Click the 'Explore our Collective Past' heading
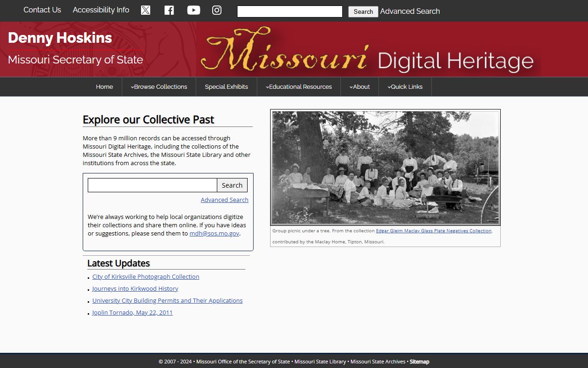 tap(148, 120)
